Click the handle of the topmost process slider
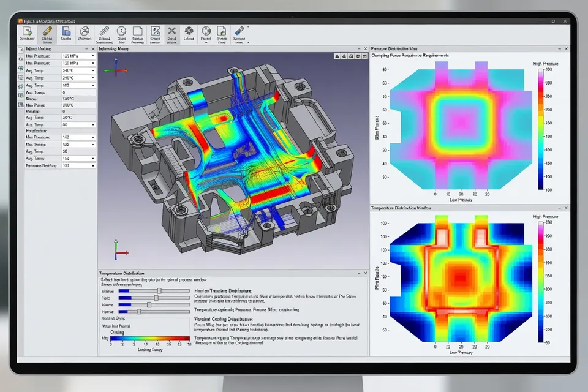588x392 pixels. pyautogui.click(x=159, y=291)
